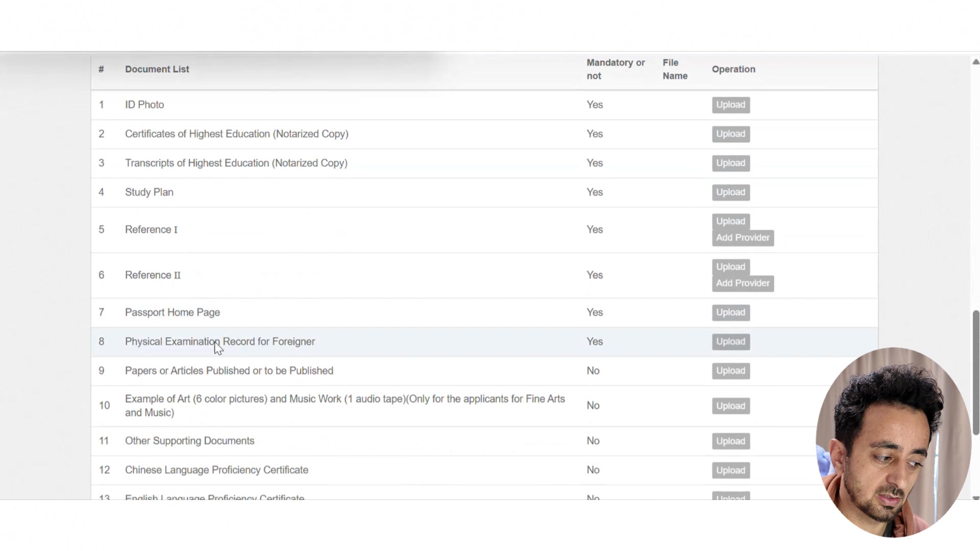Click scrollbar down arrow
The width and height of the screenshot is (980, 551).
(x=975, y=498)
